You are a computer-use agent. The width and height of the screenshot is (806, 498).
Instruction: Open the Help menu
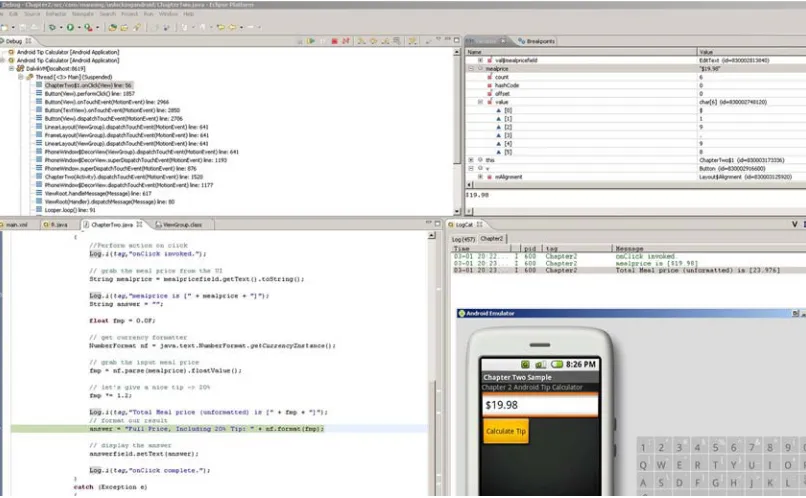[x=189, y=14]
